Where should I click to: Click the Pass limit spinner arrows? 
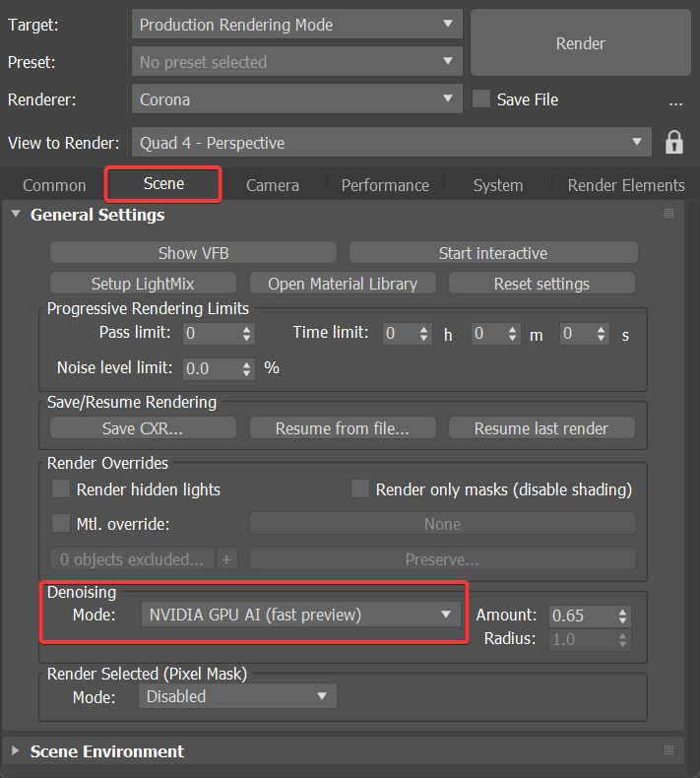point(246,334)
